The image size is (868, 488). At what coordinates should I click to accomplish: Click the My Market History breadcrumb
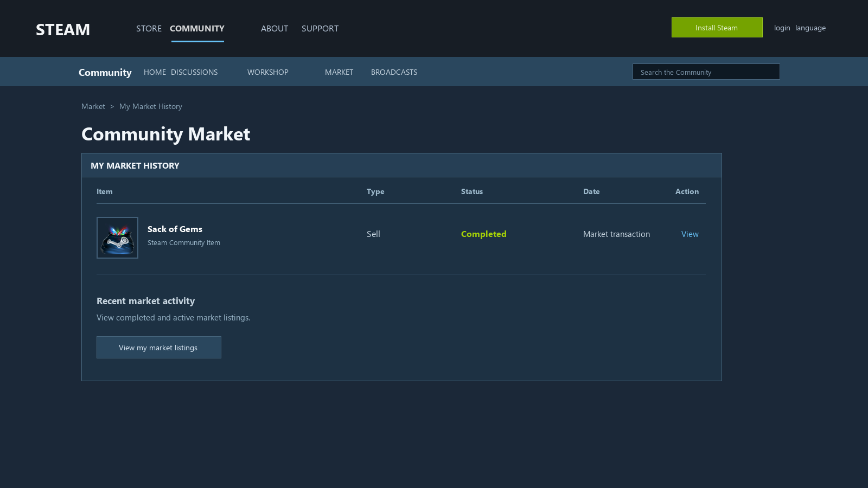pyautogui.click(x=151, y=106)
